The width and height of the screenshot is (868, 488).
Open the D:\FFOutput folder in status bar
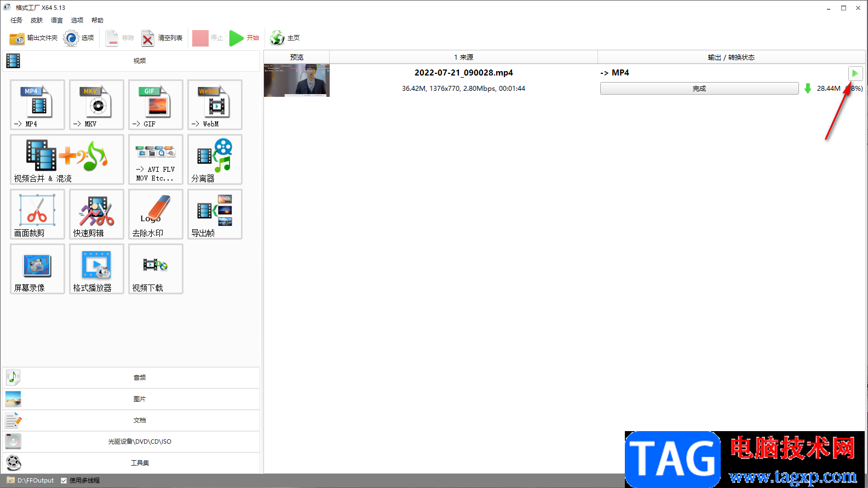[x=31, y=480]
